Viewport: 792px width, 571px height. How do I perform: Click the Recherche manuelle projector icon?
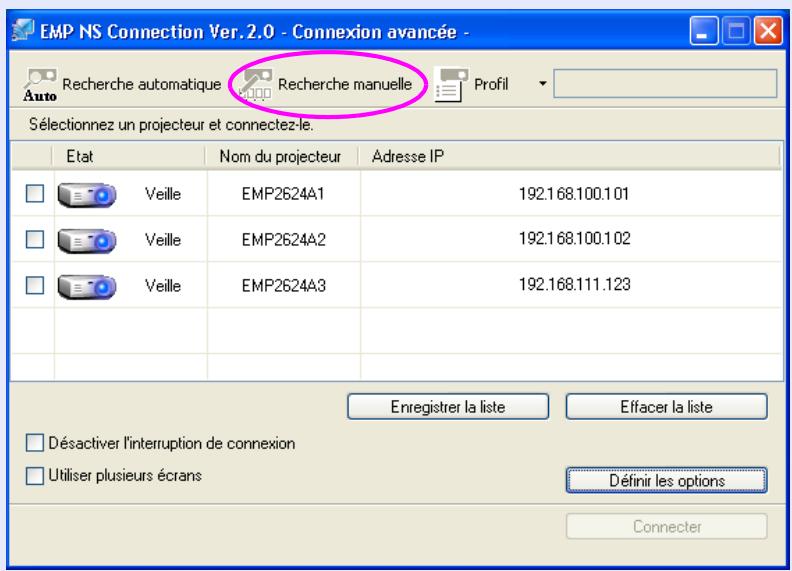(x=256, y=84)
